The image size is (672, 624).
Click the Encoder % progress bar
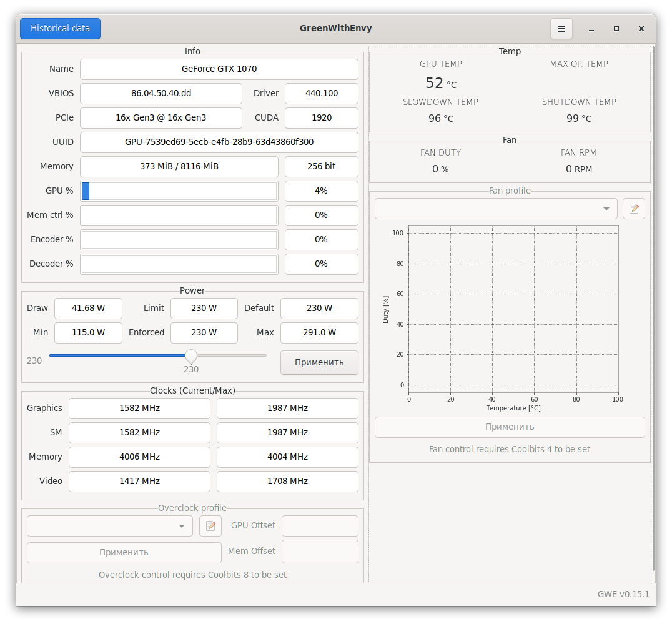tap(179, 240)
